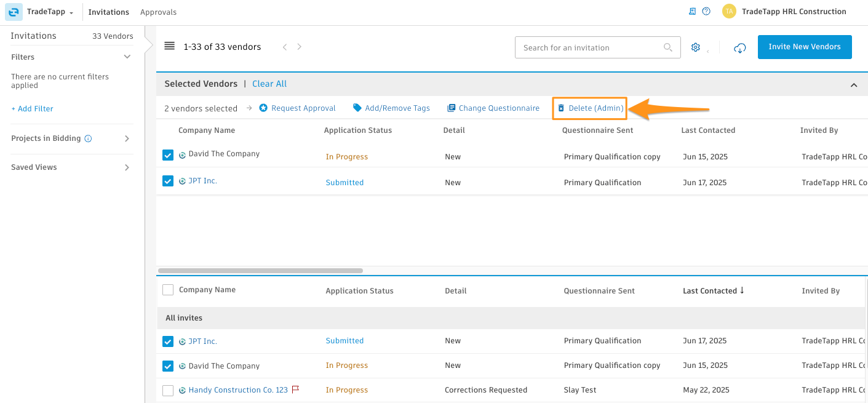Click Corrections Requested detail cell
Image resolution: width=868 pixels, height=403 pixels.
486,390
